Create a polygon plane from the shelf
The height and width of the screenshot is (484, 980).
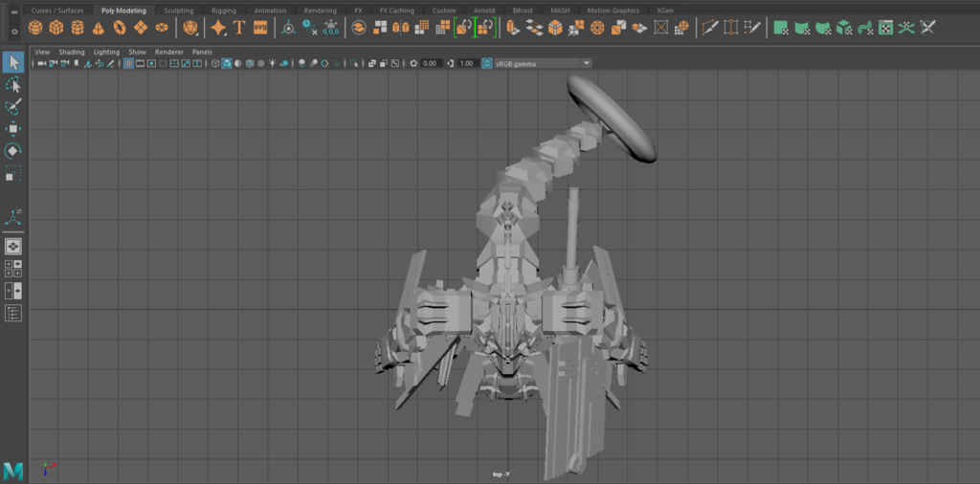[141, 28]
